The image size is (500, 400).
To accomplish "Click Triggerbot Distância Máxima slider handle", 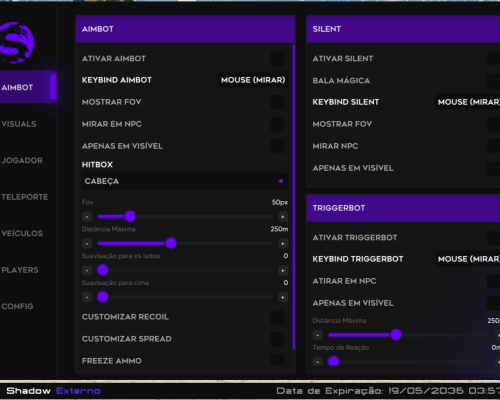I will pos(396,335).
